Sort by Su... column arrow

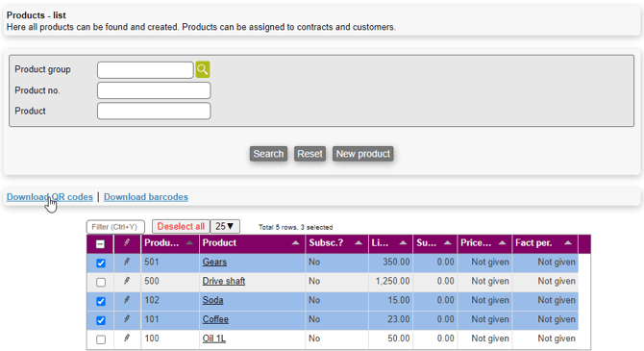[447, 243]
